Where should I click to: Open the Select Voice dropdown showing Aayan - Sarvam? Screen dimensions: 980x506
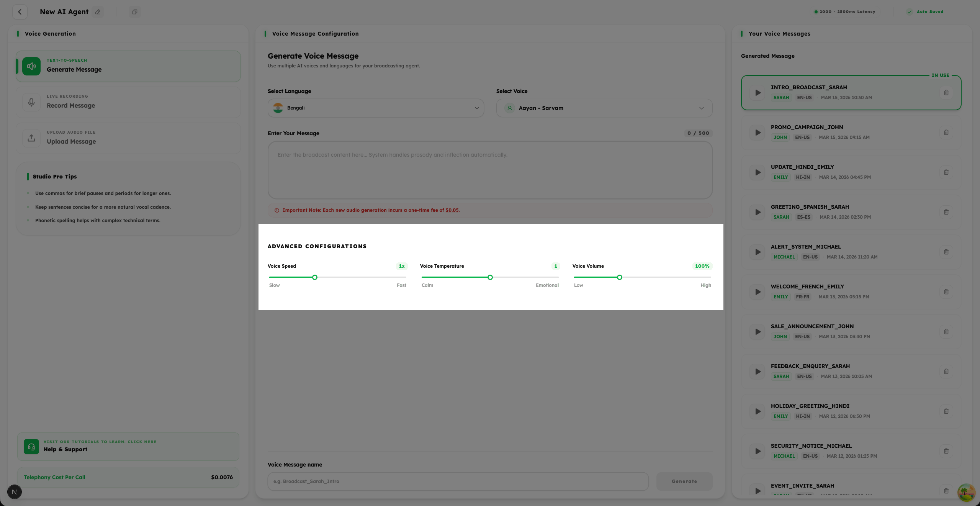pyautogui.click(x=604, y=108)
